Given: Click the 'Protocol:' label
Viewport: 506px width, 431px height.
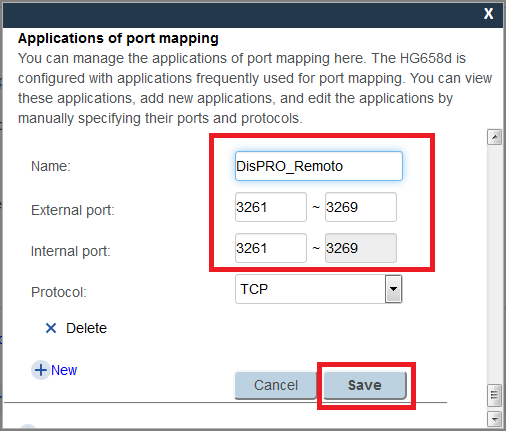Looking at the screenshot, I should (x=59, y=292).
